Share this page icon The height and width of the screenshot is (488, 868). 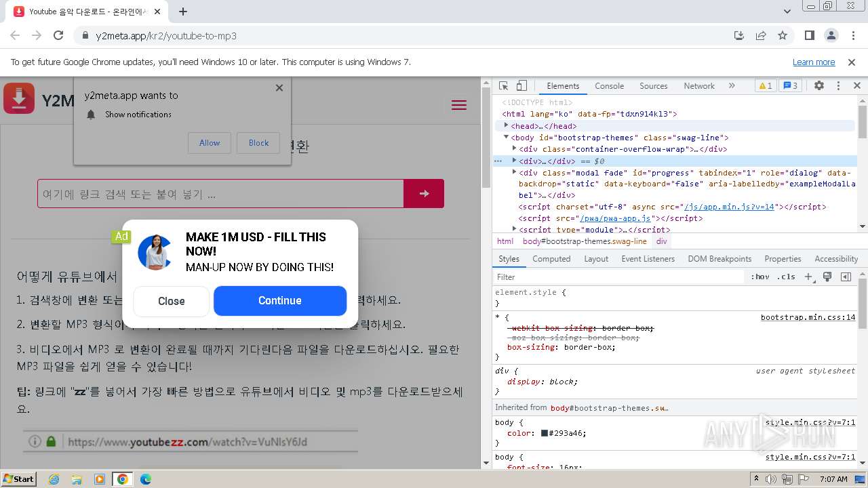pos(761,35)
